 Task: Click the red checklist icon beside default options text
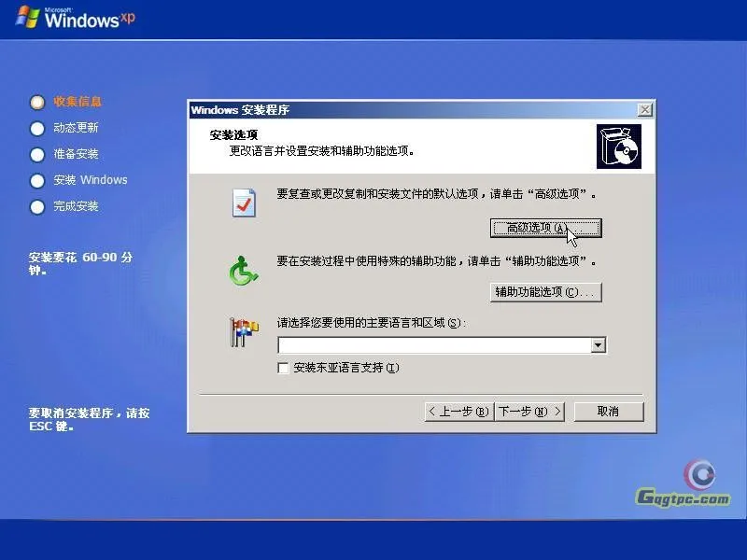[x=245, y=202]
